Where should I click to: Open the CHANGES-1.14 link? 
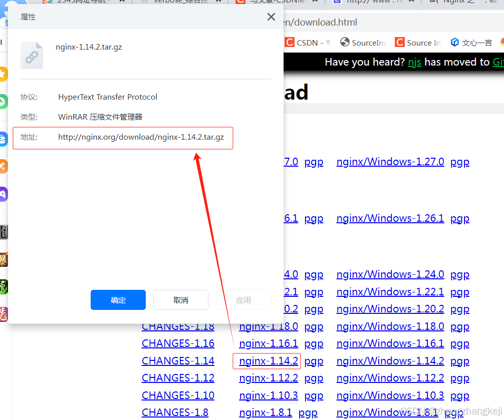178,361
